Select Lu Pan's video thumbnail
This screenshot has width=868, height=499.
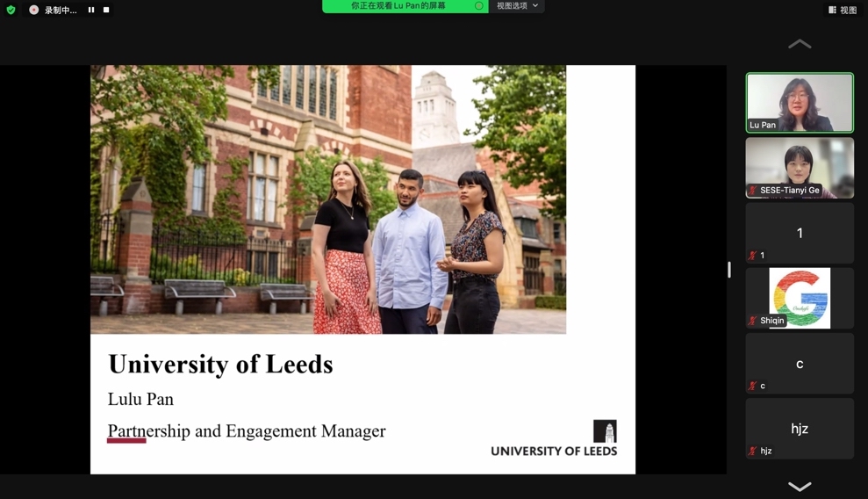pyautogui.click(x=800, y=103)
